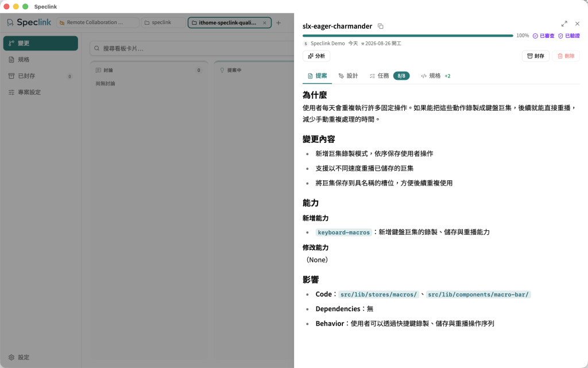Image resolution: width=588 pixels, height=368 pixels.
Task: Click the 影響 heading
Action: pos(311,280)
